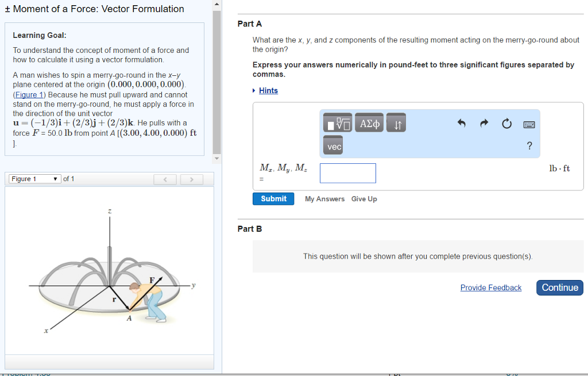Screen dimensions: 588x376
Task: Click inside the Mx, My, Mz answer box
Action: pyautogui.click(x=347, y=173)
